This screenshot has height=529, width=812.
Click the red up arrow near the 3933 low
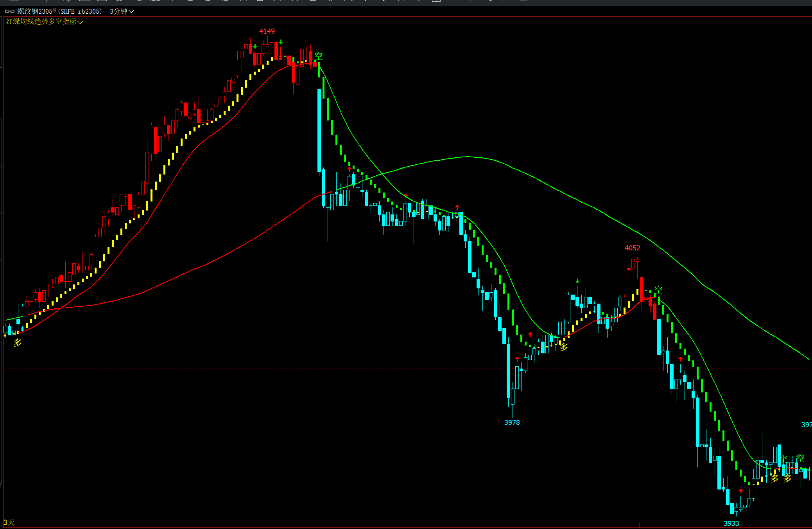pos(741,491)
